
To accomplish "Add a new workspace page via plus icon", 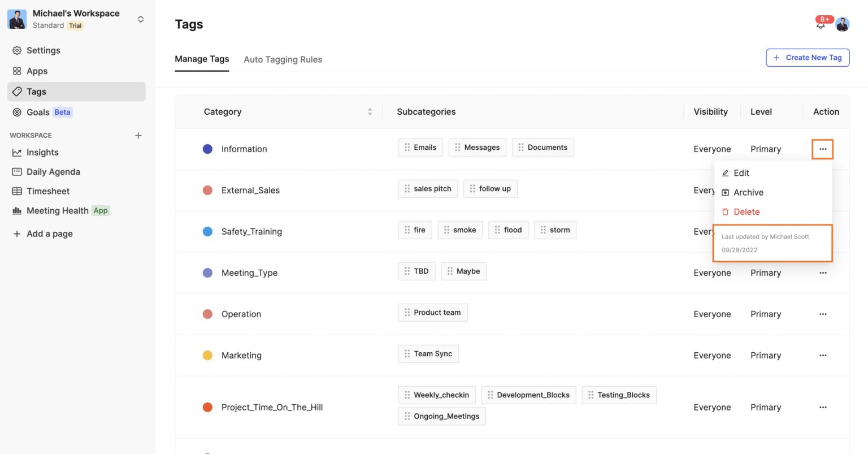I will [x=138, y=136].
